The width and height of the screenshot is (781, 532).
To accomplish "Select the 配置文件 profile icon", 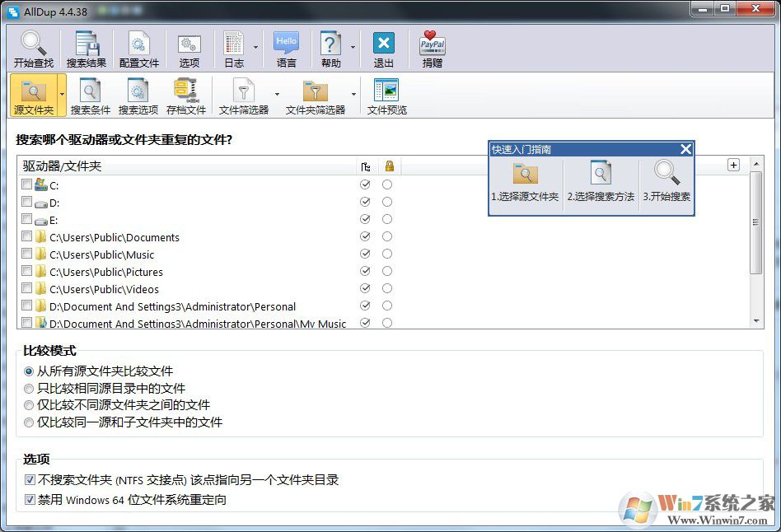I will coord(138,43).
